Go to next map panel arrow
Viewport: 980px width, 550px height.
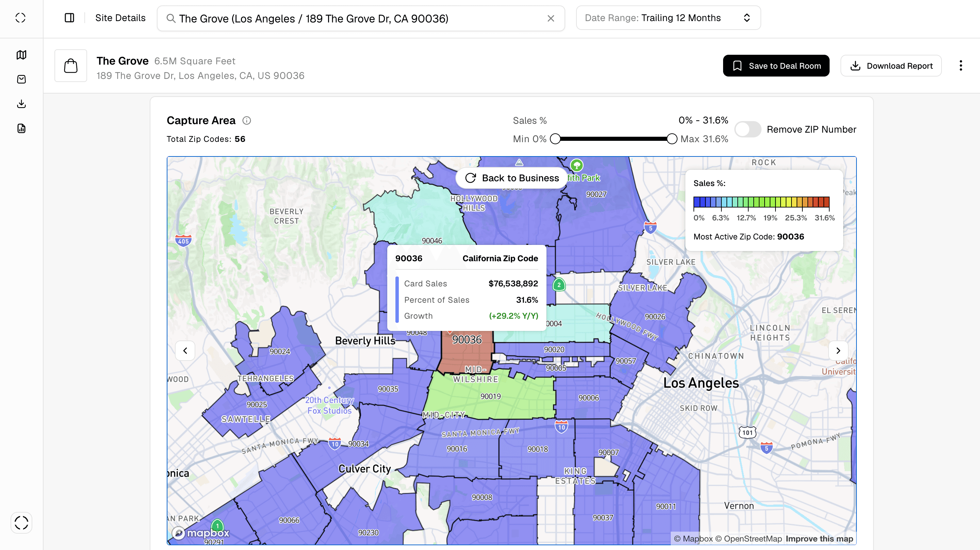coord(838,351)
